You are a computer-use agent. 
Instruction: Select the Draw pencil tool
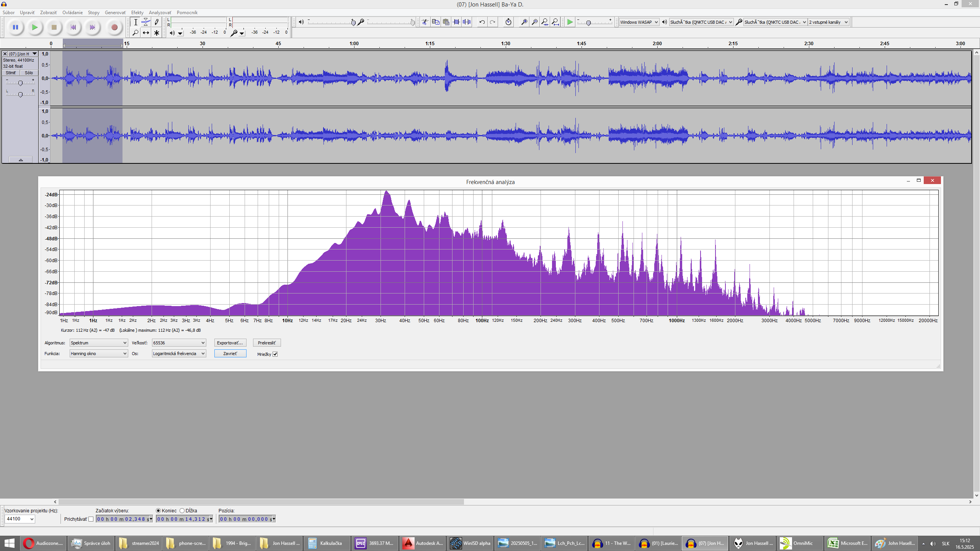coord(157,22)
